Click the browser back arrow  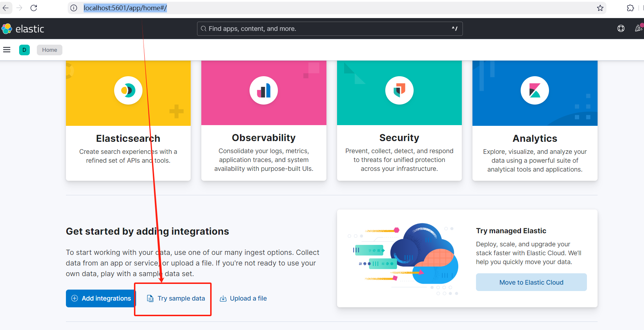point(6,8)
